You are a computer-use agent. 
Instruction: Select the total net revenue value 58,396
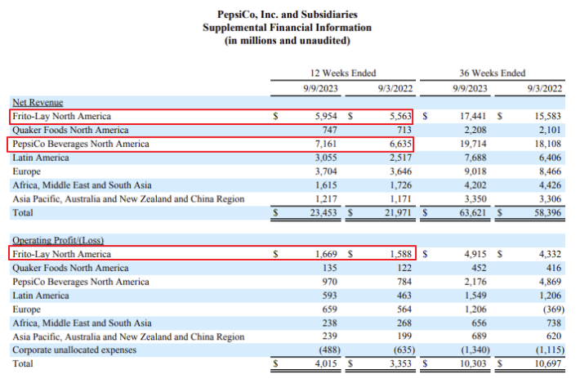548,212
